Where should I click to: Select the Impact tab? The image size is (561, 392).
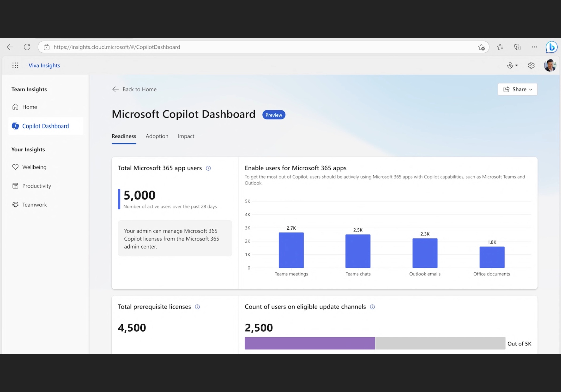click(x=186, y=136)
